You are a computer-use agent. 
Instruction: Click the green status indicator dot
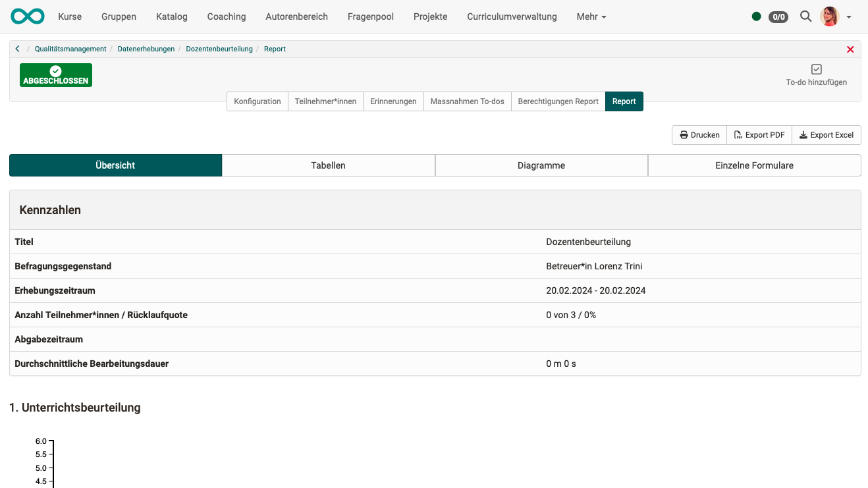[x=756, y=16]
